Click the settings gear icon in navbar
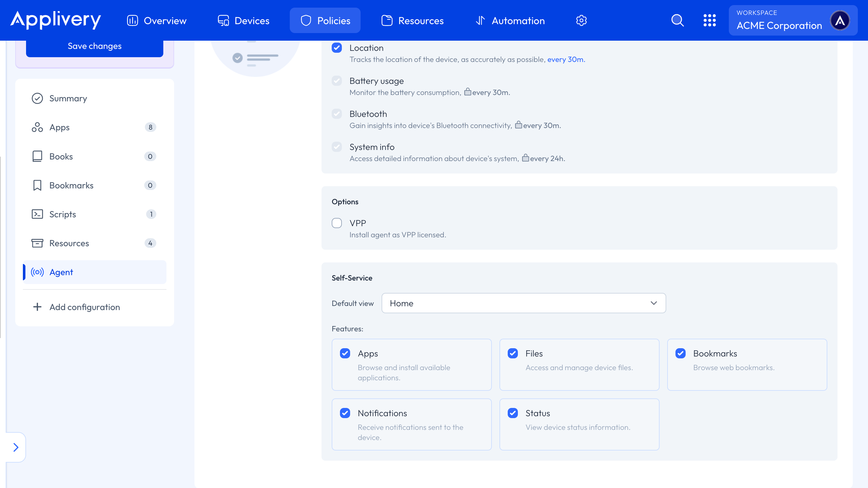The height and width of the screenshot is (488, 868). [581, 21]
